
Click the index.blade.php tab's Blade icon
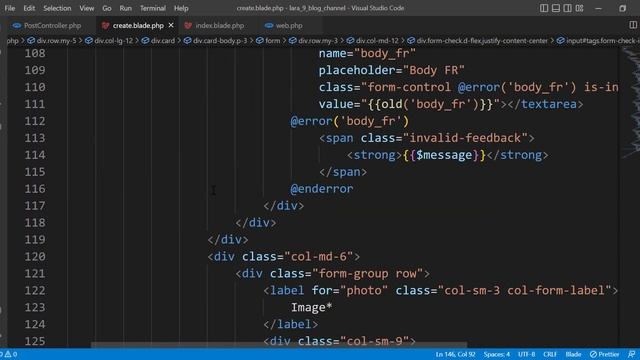188,25
